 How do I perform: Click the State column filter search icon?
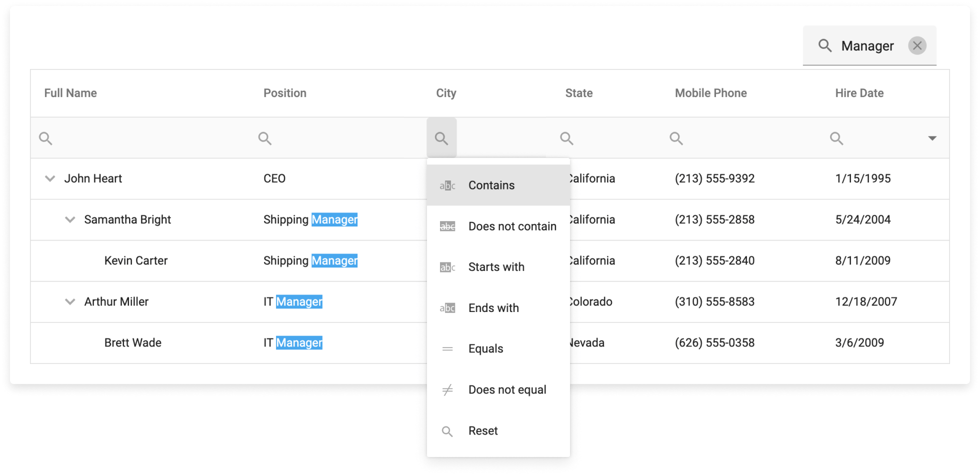[x=566, y=138]
